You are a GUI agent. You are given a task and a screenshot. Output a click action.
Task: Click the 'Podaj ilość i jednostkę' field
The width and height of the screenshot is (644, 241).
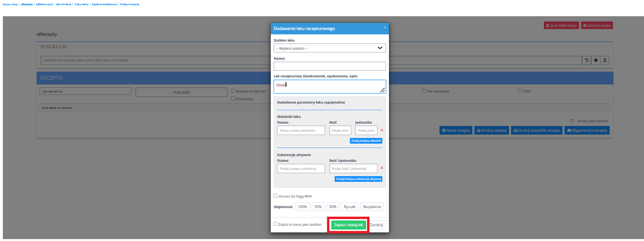click(353, 168)
